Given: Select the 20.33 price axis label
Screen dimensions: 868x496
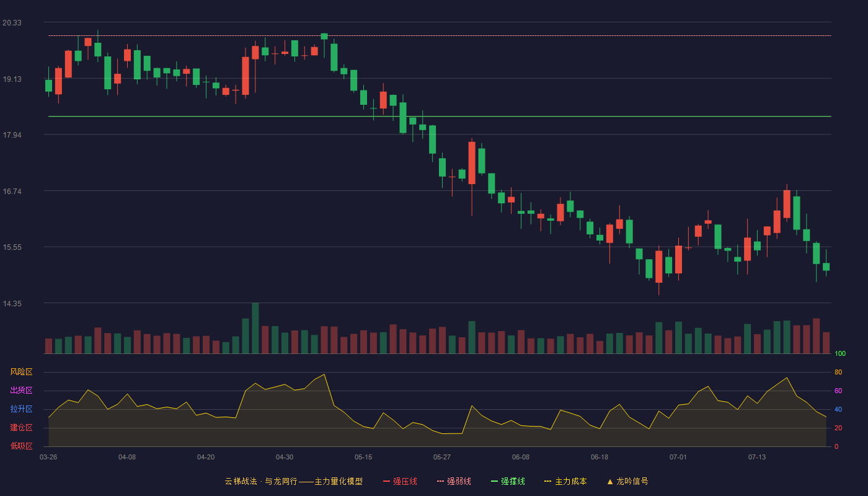Looking at the screenshot, I should coord(12,23).
